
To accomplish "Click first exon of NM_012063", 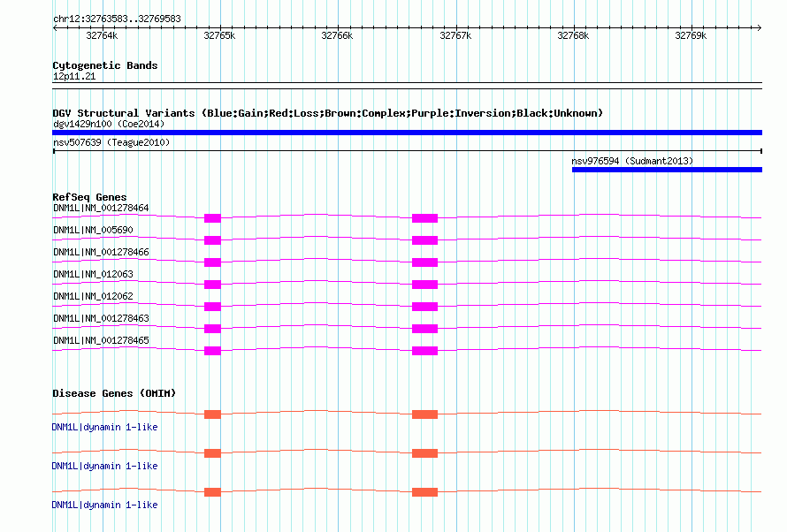I will (x=212, y=285).
